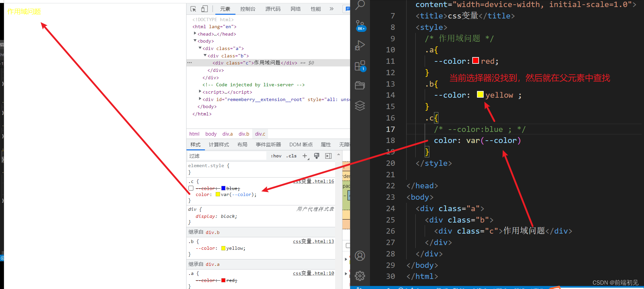Open the 样式 (Styles) sub-tab

196,145
